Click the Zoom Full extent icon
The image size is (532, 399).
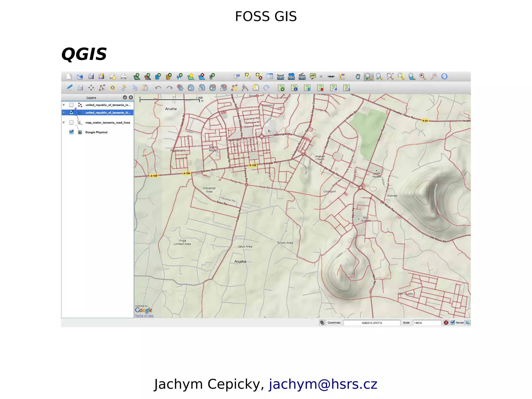click(390, 77)
